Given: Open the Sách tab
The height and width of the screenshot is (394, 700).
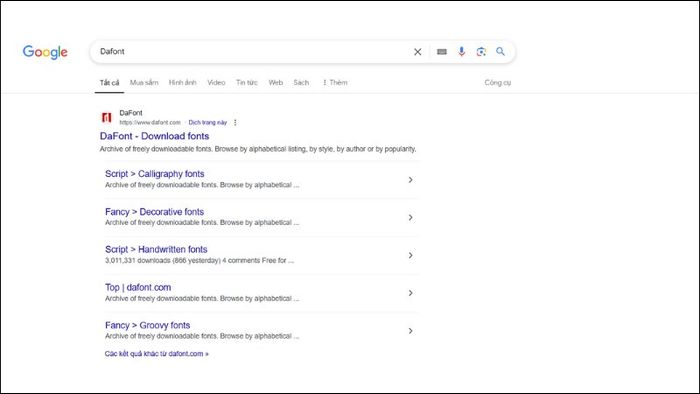Looking at the screenshot, I should [301, 83].
